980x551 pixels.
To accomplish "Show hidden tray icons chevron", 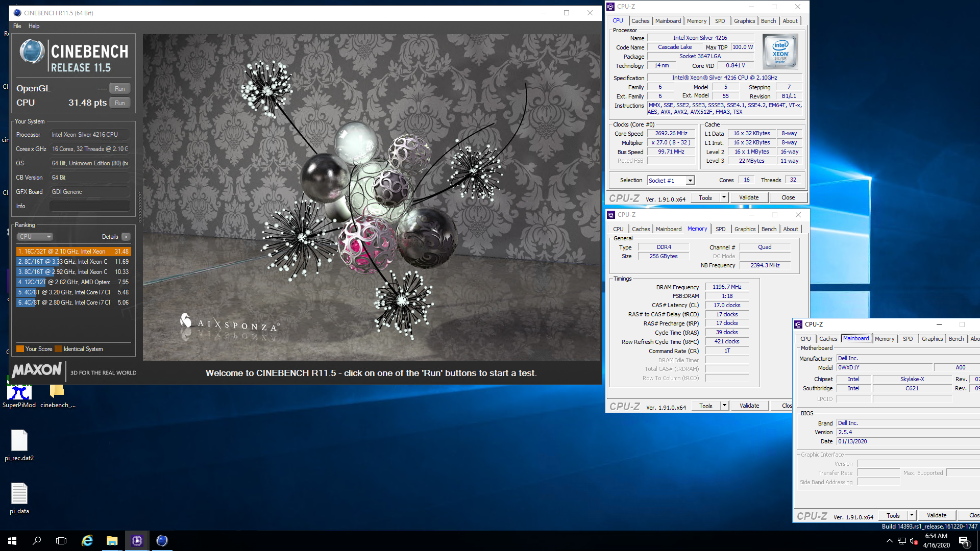I will (x=889, y=541).
